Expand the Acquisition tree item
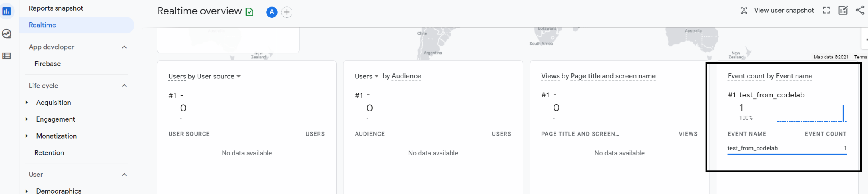This screenshot has height=194, width=868. pyautogui.click(x=27, y=103)
